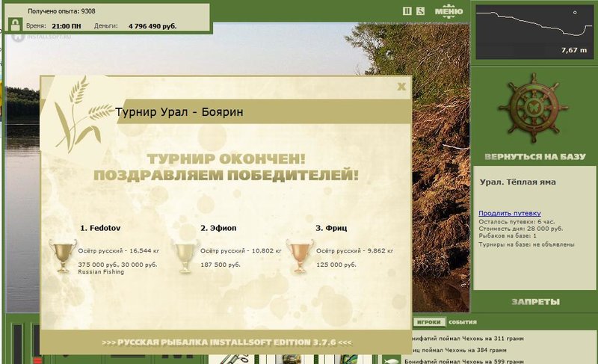Click Russian Fishing prize label
Image resolution: width=598 pixels, height=364 pixels.
tap(101, 272)
